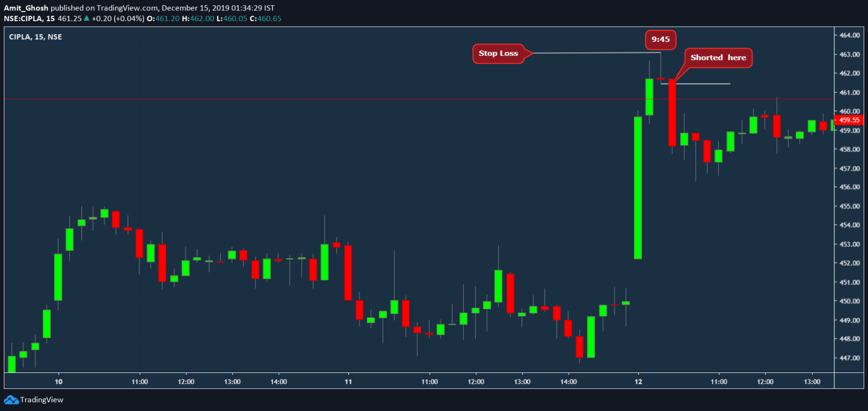Click the 447.00 price scale label
868x411 pixels.
tap(850, 358)
